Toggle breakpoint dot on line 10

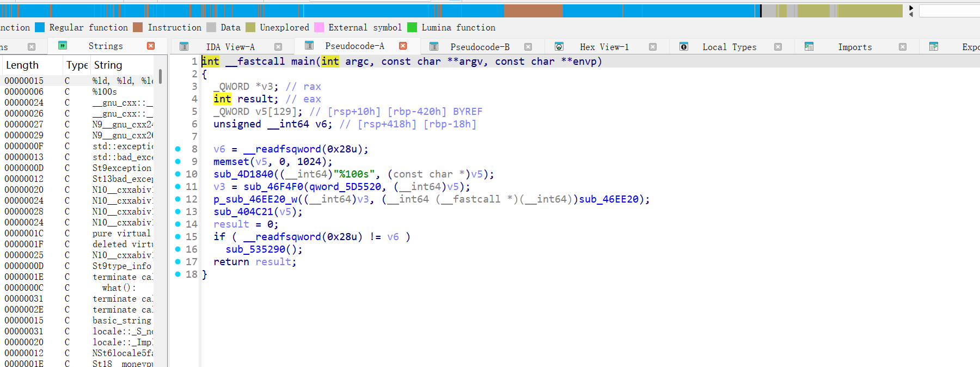tap(178, 174)
